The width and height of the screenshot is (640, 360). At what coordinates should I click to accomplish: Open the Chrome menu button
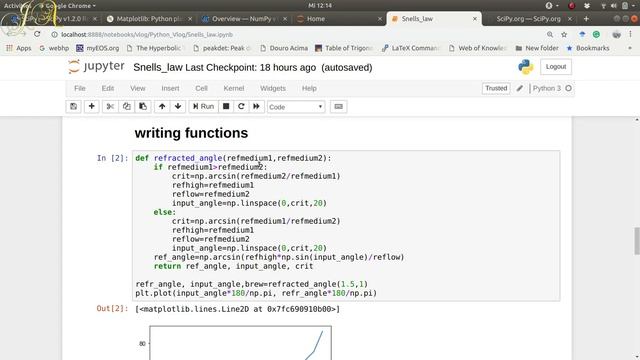631,35
